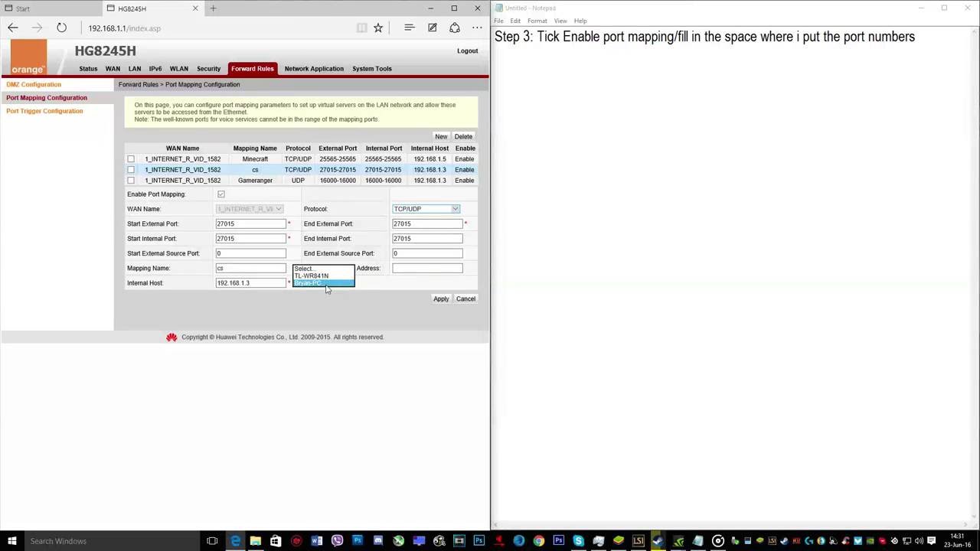Open the Network Application menu

click(314, 69)
